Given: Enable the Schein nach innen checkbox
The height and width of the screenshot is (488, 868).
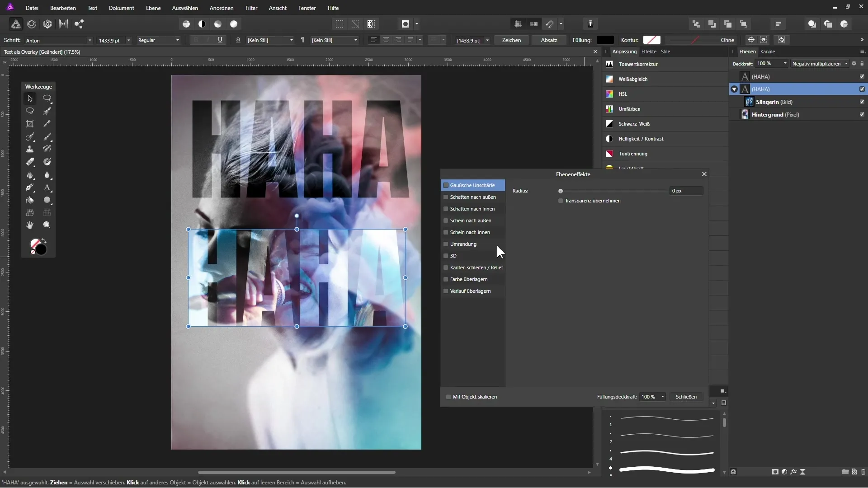Looking at the screenshot, I should 446,232.
